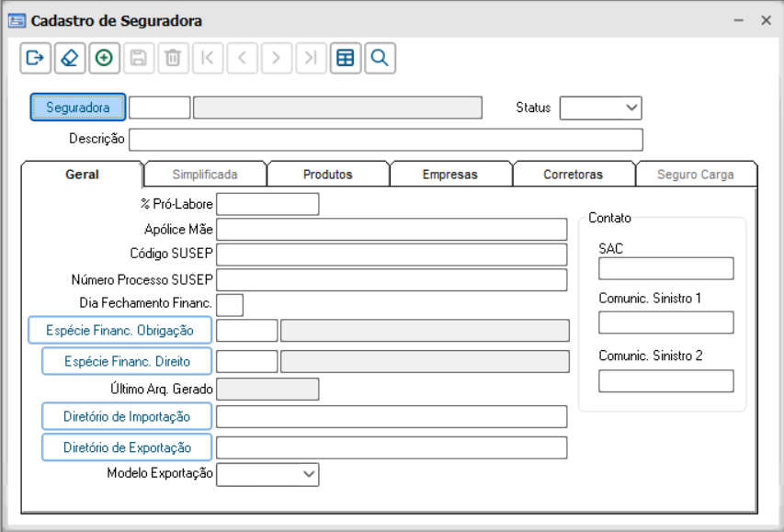This screenshot has width=784, height=532.
Task: Click the green plus icon to add a record
Action: 104,58
